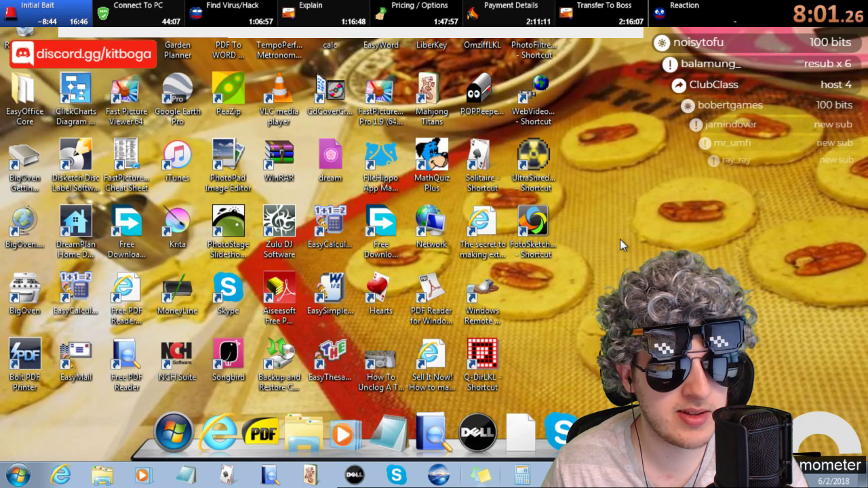Click the Q-DirLKL - Shortcut icon

pyautogui.click(x=482, y=354)
